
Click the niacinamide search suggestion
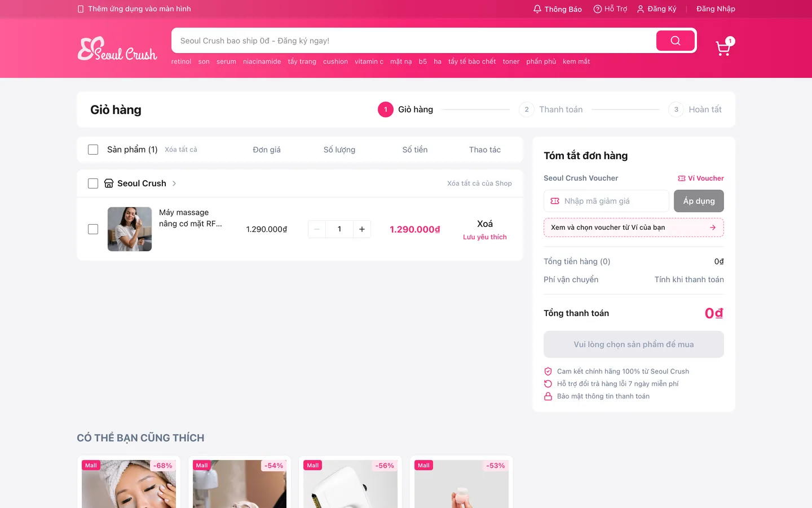(x=262, y=62)
